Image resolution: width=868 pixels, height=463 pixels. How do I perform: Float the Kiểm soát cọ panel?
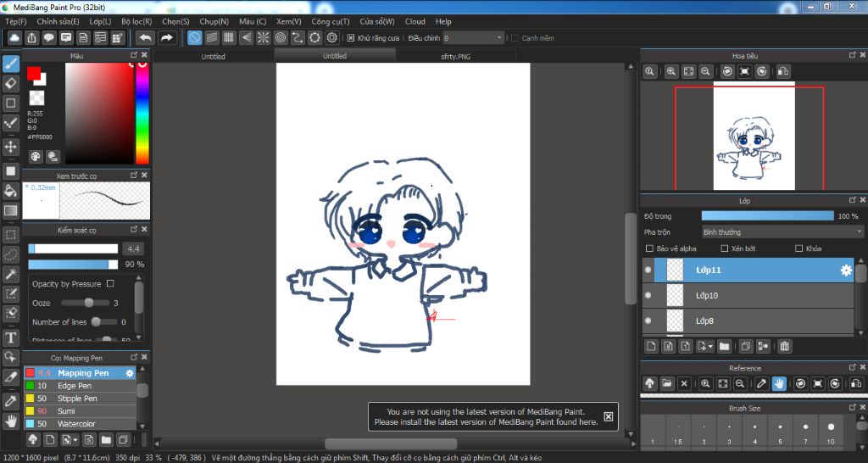pyautogui.click(x=134, y=229)
